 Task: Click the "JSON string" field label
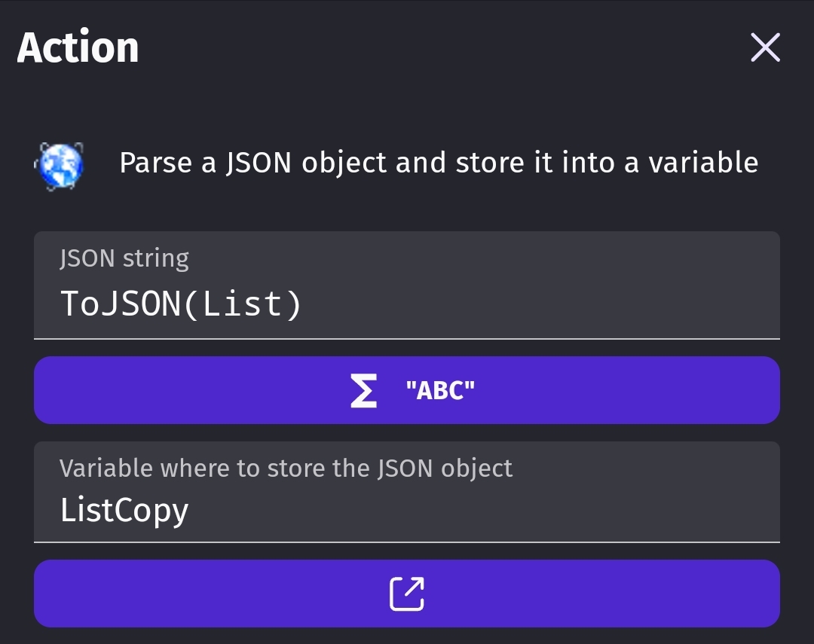pyautogui.click(x=124, y=258)
